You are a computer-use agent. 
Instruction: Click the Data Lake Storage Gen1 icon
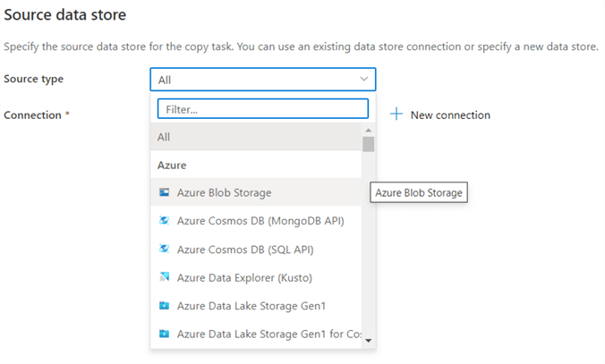click(165, 305)
